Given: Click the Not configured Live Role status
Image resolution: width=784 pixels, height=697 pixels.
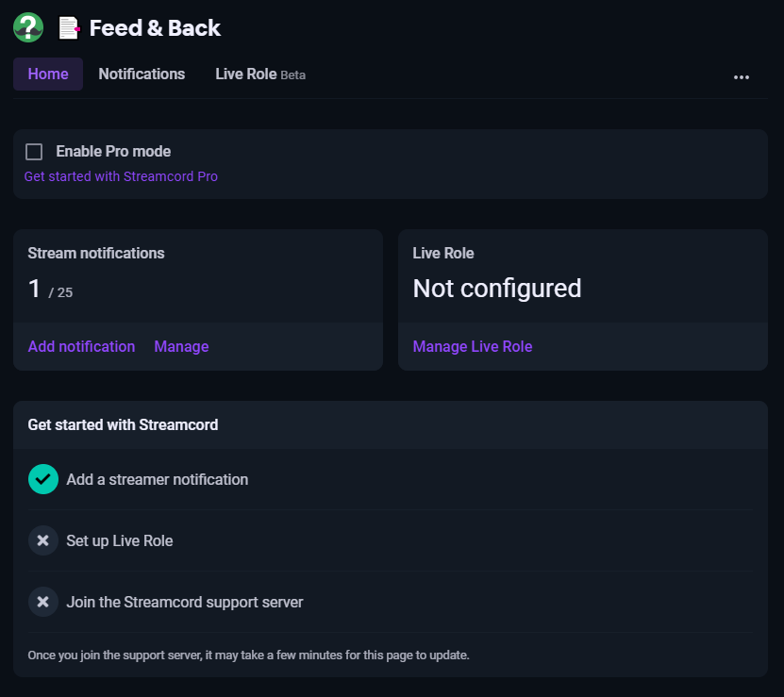Looking at the screenshot, I should point(497,289).
